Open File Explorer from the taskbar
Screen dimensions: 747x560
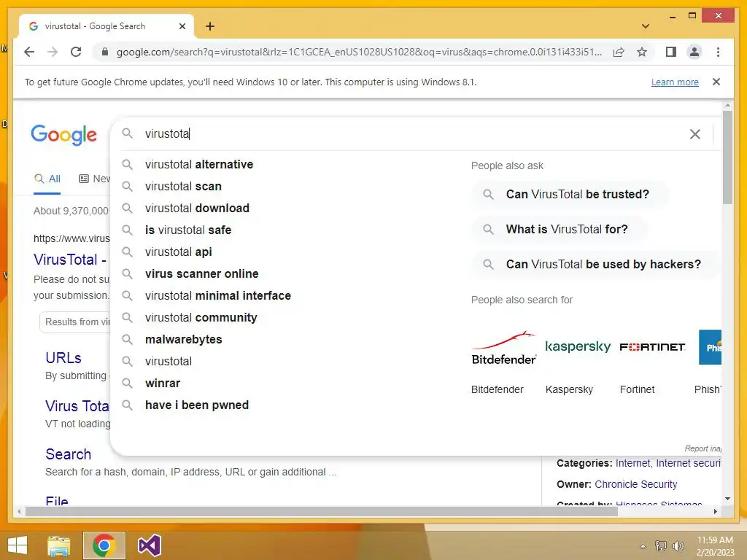pyautogui.click(x=59, y=545)
